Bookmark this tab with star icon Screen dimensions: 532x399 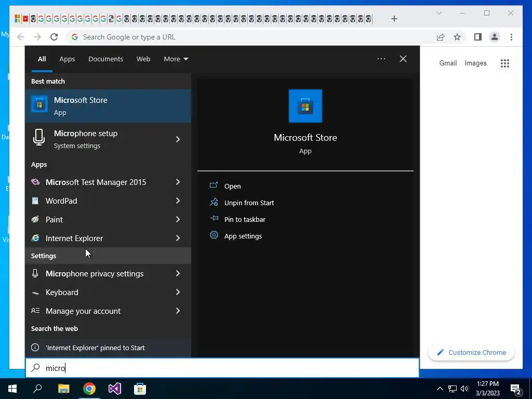(x=457, y=37)
